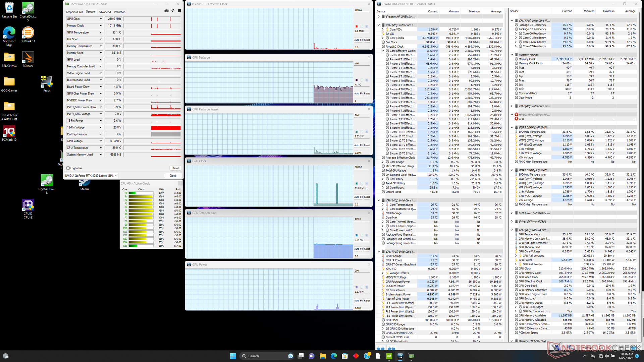Open File Explorer from taskbar
Viewport: 644px width, 362px height.
[323, 356]
